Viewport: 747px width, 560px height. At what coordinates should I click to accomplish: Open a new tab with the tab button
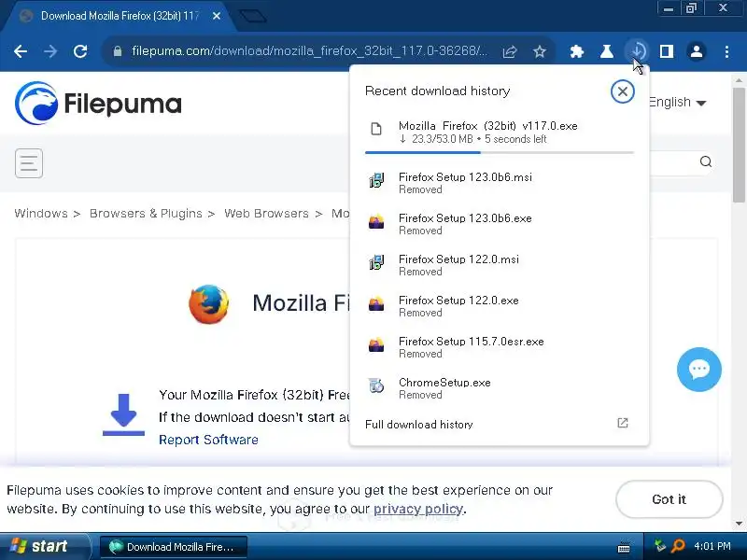(252, 16)
